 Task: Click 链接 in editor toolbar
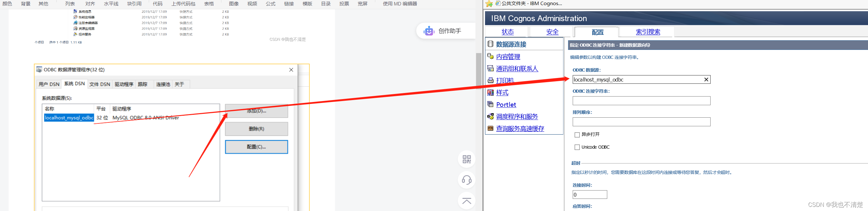289,4
